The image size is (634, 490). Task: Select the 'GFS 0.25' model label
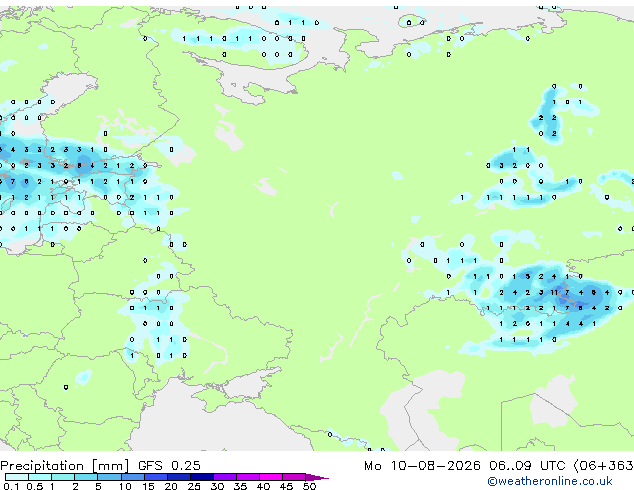coord(169,466)
